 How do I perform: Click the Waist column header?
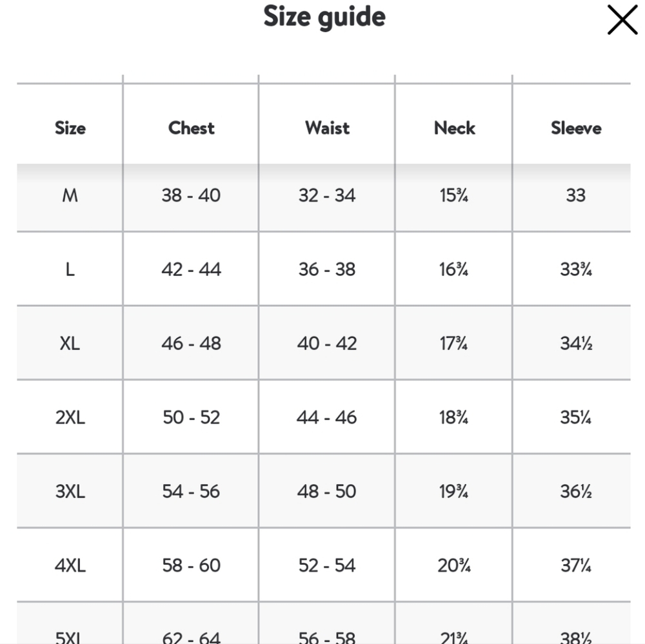(327, 128)
